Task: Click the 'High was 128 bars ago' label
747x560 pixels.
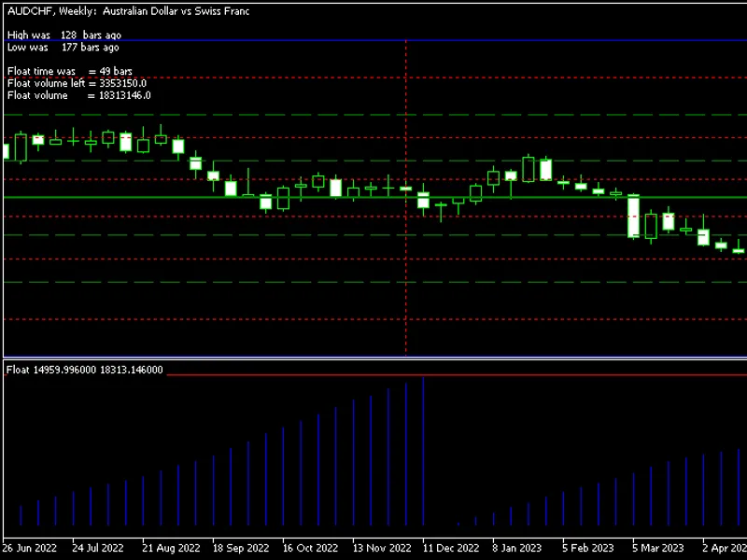Action: [x=64, y=35]
